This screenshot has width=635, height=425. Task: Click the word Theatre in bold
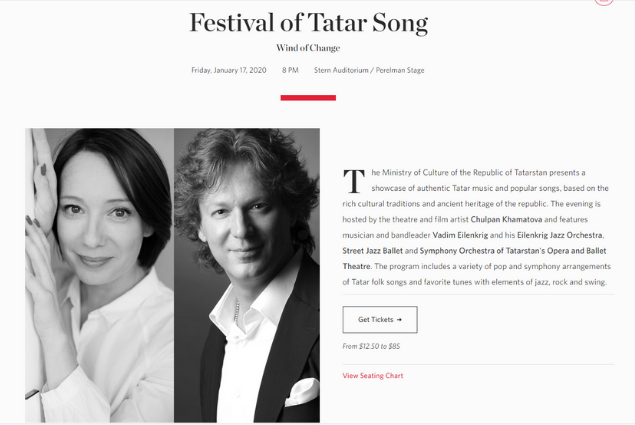click(x=357, y=266)
